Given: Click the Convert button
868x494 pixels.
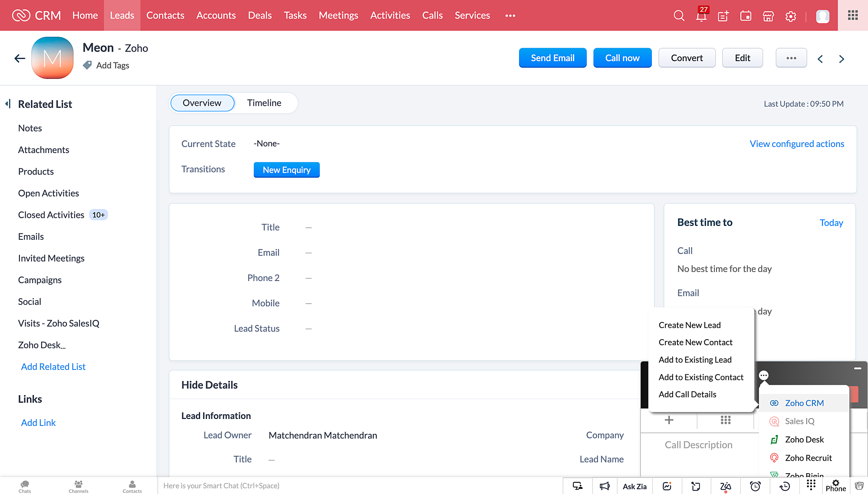Looking at the screenshot, I should [x=687, y=58].
